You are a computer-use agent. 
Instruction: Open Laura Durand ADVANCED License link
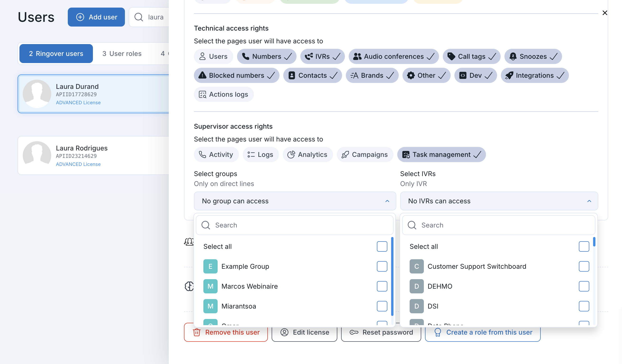(x=78, y=103)
